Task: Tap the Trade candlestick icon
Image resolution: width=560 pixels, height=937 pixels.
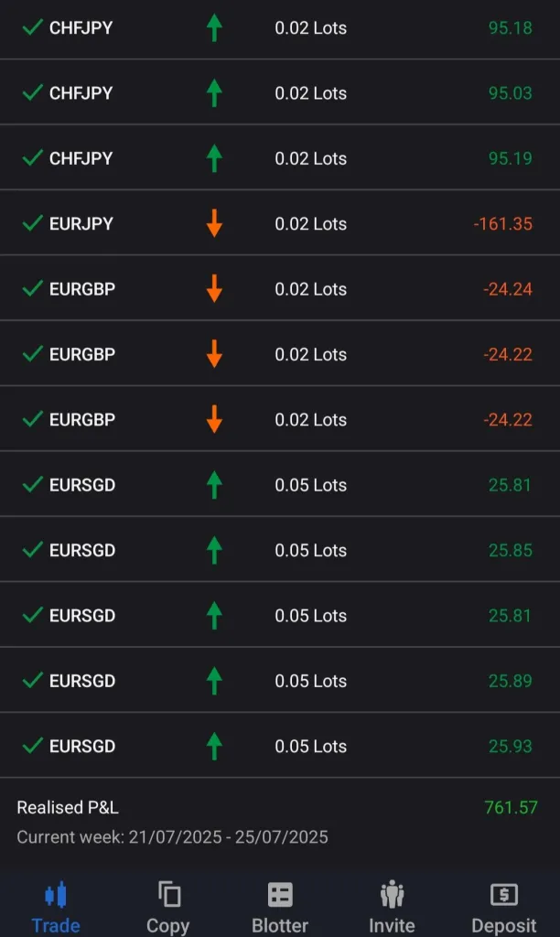Action: coord(56,894)
